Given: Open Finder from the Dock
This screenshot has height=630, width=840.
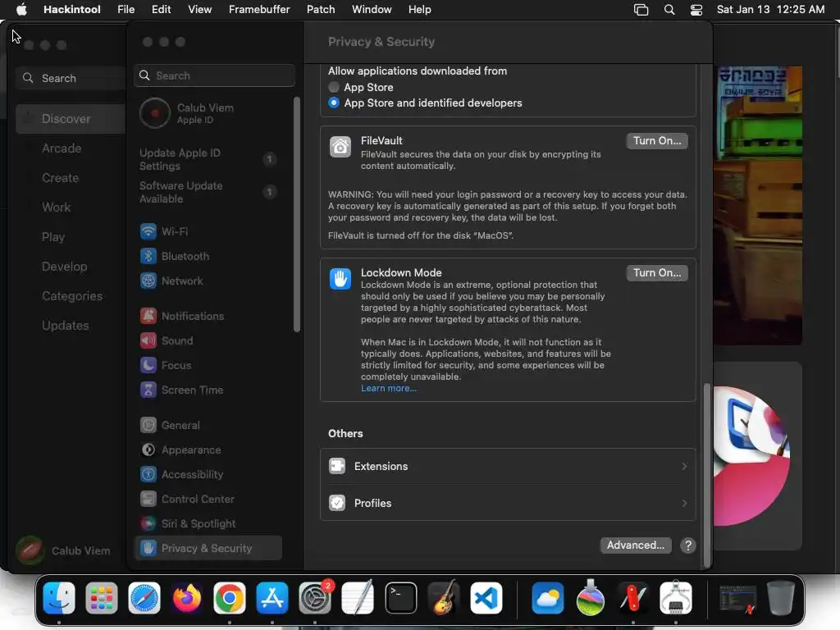Looking at the screenshot, I should 59,598.
